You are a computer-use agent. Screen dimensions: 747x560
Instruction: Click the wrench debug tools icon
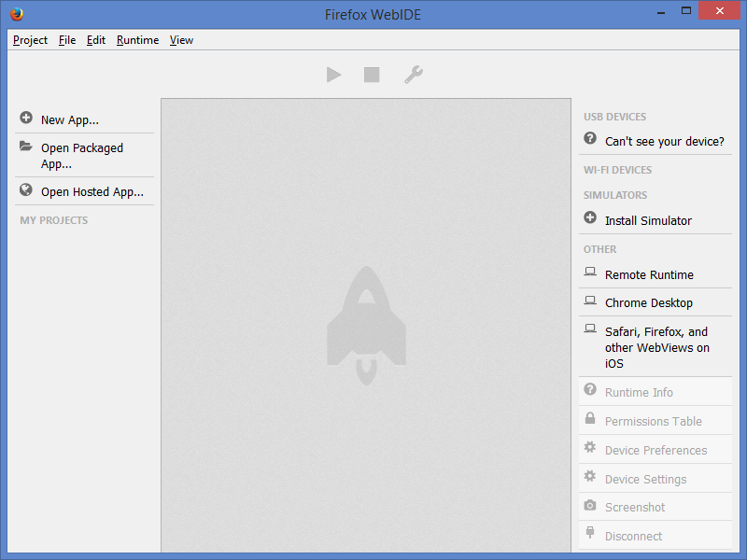point(414,75)
